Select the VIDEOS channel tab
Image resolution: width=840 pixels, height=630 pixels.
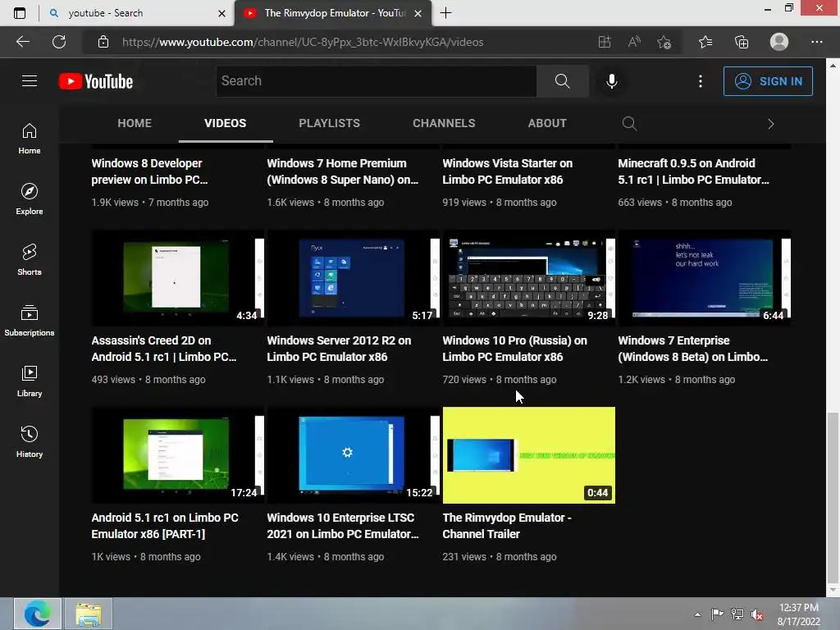tap(225, 123)
